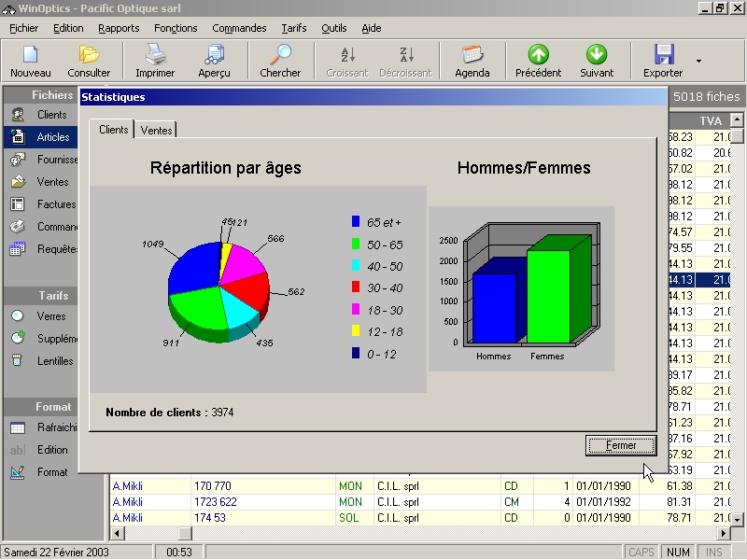
Task: Click the Exporter floppy disk icon
Action: (663, 55)
